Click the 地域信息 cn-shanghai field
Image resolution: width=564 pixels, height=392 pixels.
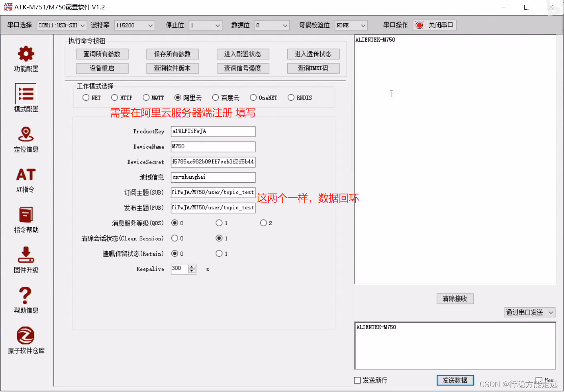click(213, 177)
